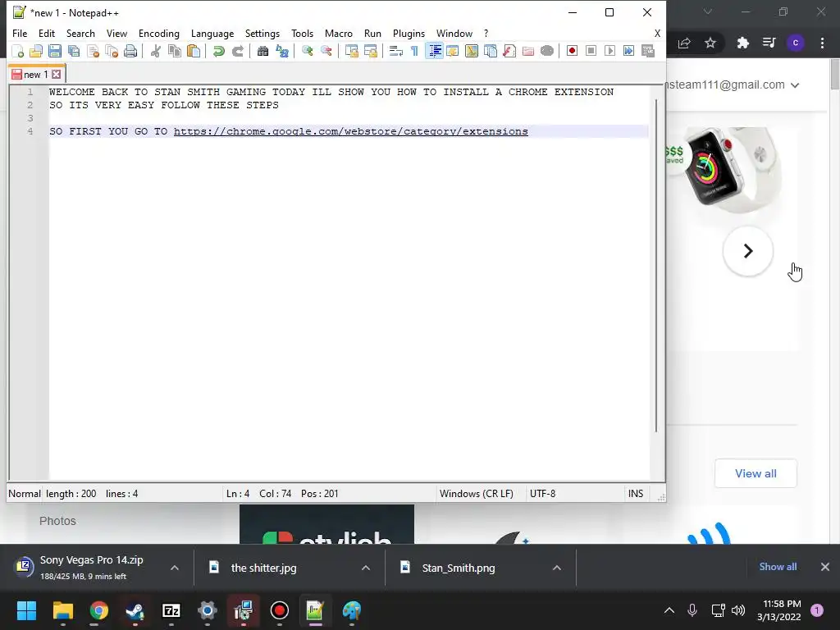Click the UTF-8 encoding status field
840x630 pixels.
click(542, 493)
